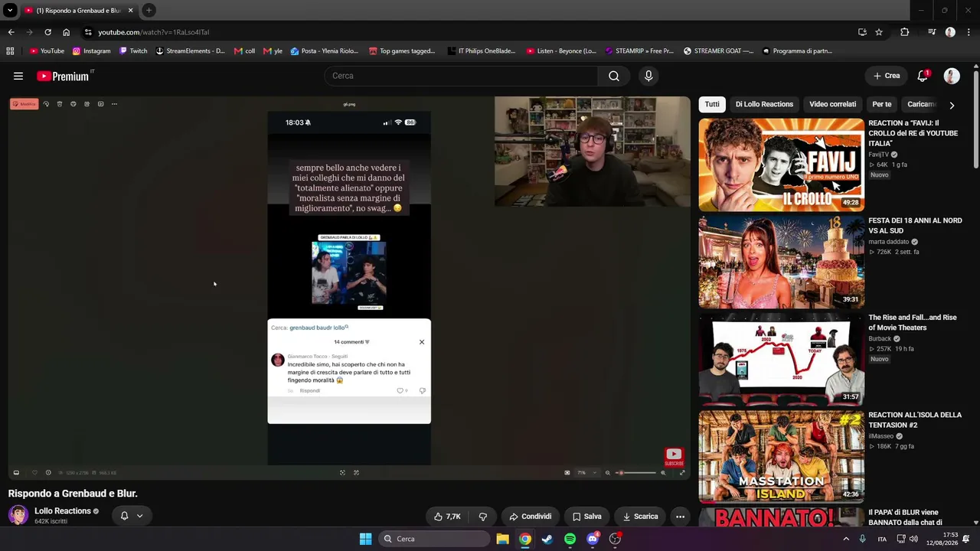This screenshot has width=980, height=551.
Task: Reload the current page
Action: tap(47, 32)
